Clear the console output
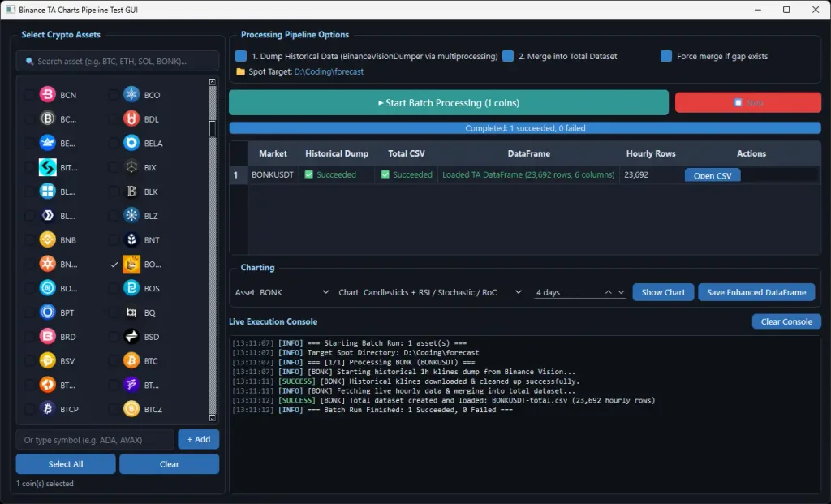The height and width of the screenshot is (504, 831). click(786, 321)
